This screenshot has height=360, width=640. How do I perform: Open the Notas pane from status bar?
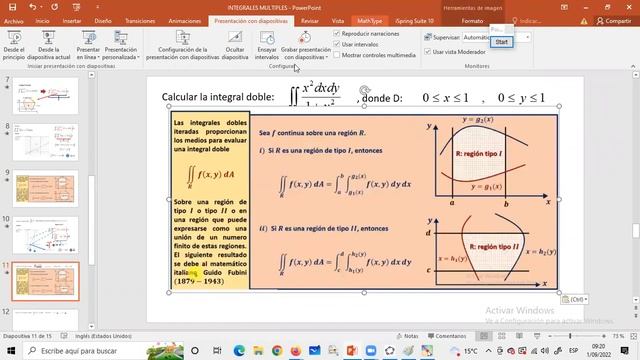407,336
